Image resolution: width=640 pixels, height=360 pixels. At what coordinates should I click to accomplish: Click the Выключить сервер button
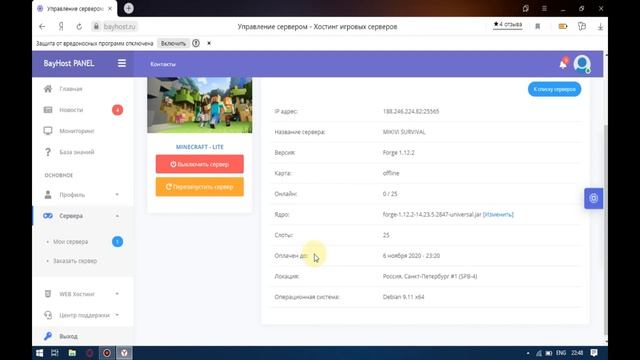(x=200, y=164)
